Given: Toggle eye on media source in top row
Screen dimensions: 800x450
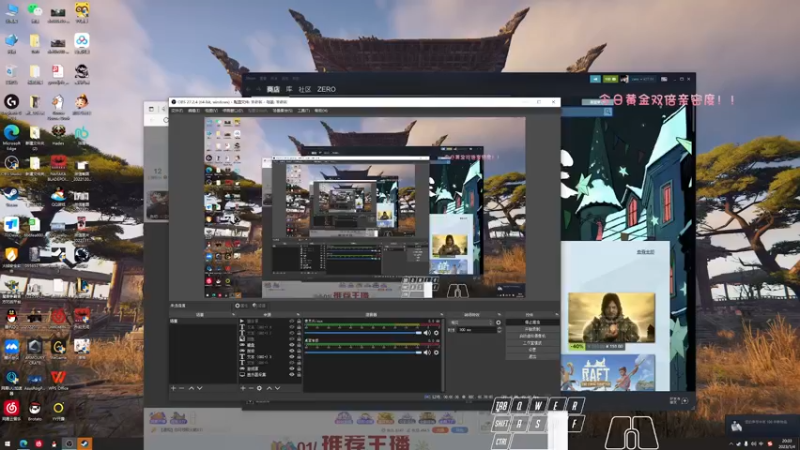Looking at the screenshot, I should 292,321.
